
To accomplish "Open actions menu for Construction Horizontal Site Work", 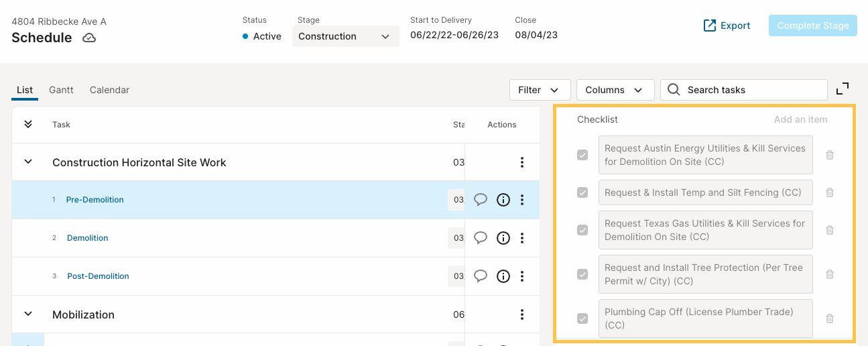I will coord(522,162).
